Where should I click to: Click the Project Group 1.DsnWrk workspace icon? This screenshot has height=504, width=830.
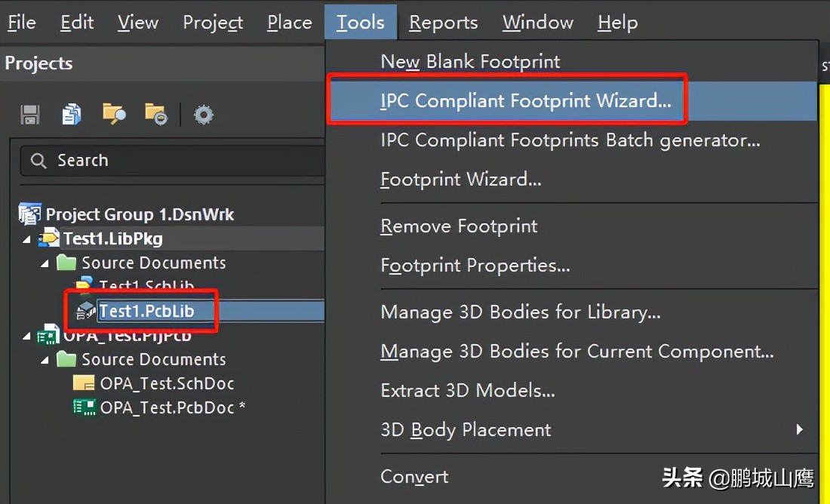(30, 214)
